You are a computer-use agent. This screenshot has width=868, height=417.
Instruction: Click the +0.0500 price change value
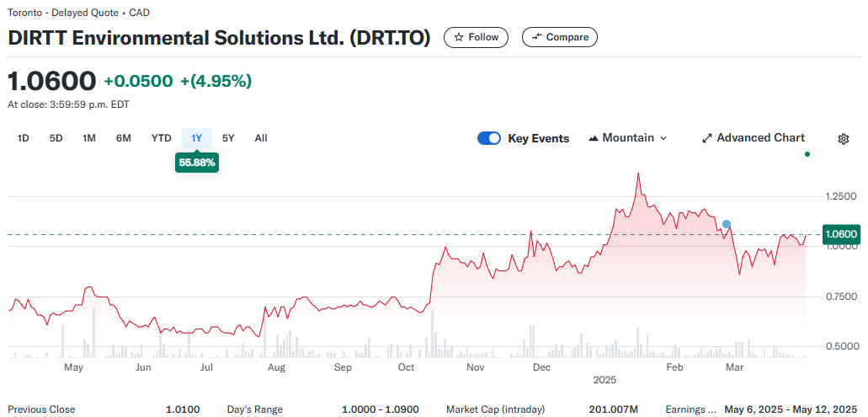pyautogui.click(x=138, y=82)
